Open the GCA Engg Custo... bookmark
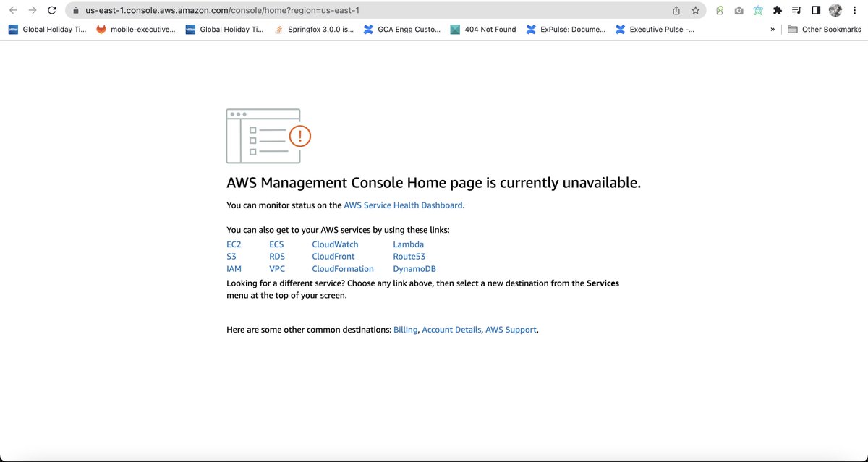 tap(401, 30)
